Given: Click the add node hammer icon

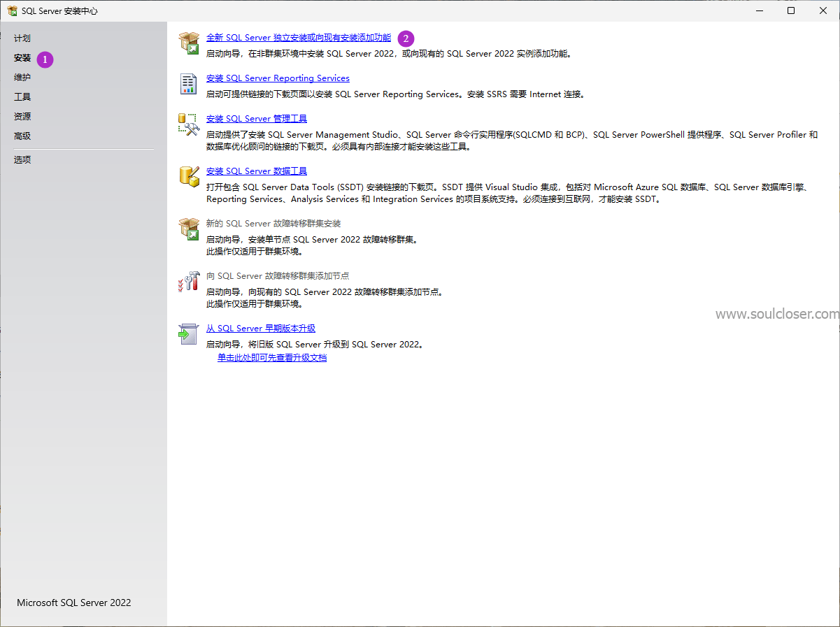Looking at the screenshot, I should (189, 281).
